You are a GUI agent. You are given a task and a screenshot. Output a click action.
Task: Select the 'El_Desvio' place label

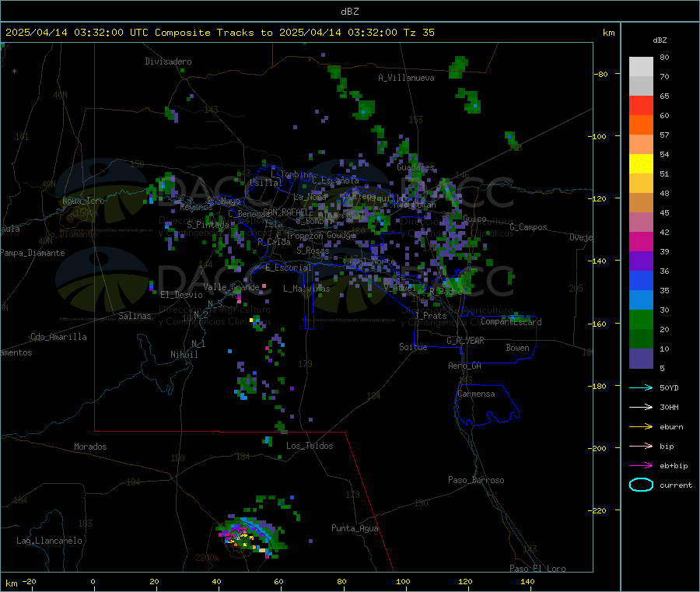(181, 295)
